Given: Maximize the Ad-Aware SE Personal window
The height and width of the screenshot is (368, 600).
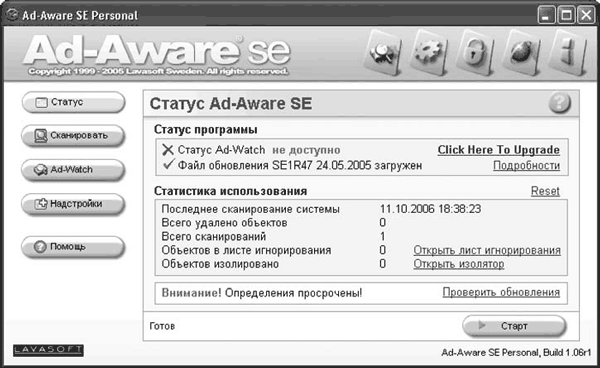Looking at the screenshot, I should click(x=566, y=15).
